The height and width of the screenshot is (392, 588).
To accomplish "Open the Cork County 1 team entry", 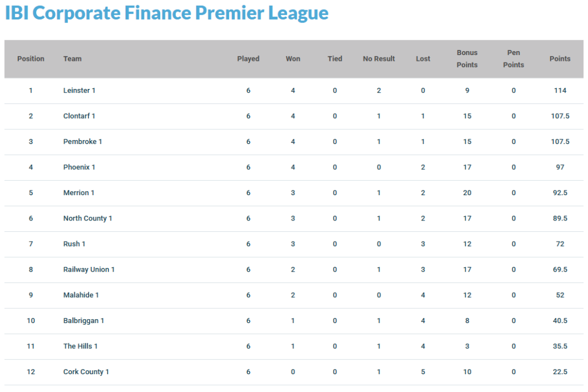I will coord(86,372).
